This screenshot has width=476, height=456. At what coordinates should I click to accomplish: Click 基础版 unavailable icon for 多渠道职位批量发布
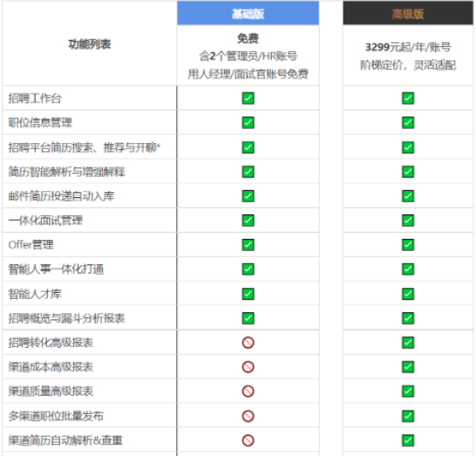click(x=248, y=416)
